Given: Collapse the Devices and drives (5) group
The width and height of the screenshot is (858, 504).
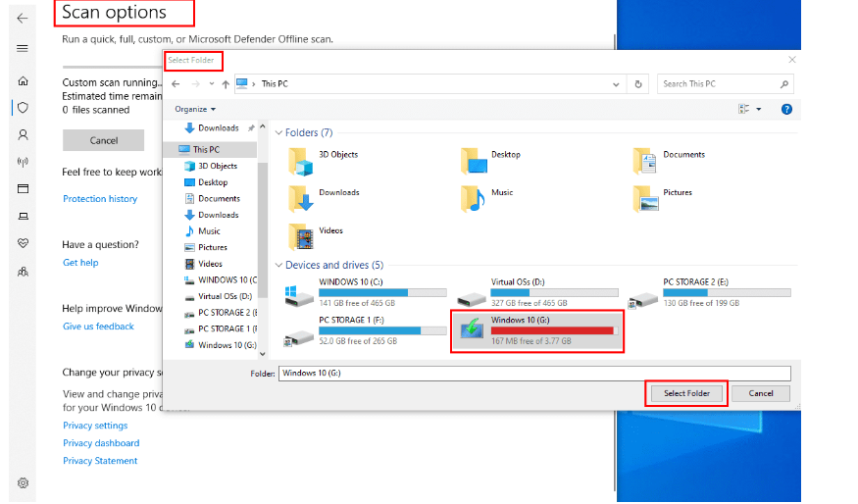Looking at the screenshot, I should (x=278, y=265).
